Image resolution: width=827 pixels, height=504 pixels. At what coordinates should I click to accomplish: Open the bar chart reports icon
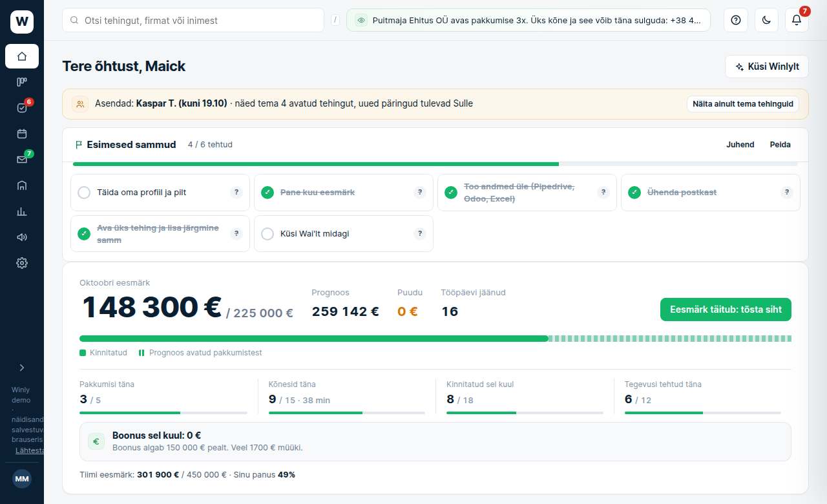coord(22,211)
